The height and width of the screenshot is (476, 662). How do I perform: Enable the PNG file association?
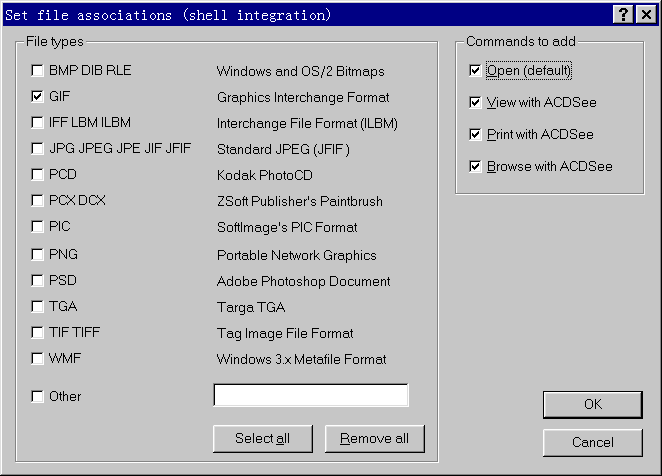point(38,255)
